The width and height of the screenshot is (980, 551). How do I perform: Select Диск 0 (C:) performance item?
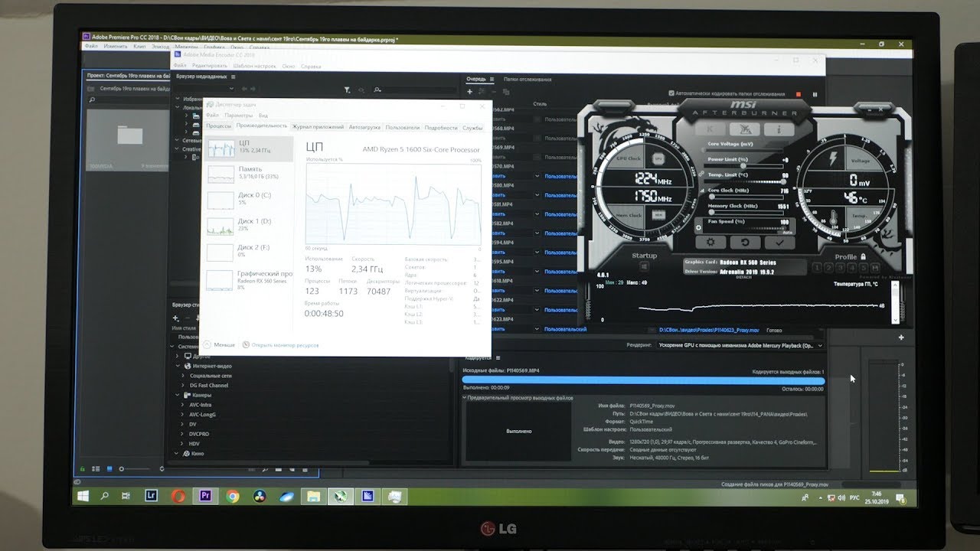click(249, 200)
